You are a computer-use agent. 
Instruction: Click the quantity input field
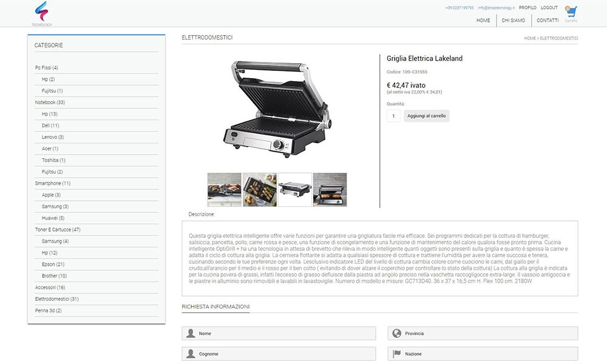(393, 116)
